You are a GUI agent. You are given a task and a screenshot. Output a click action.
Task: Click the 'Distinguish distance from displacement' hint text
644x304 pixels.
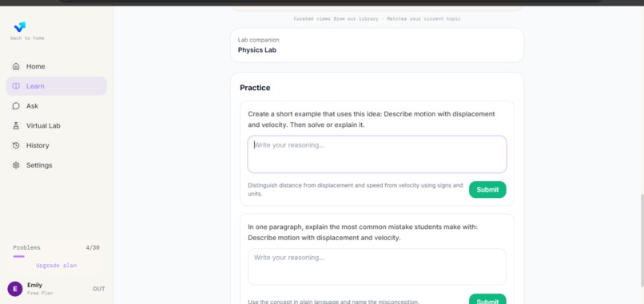tap(356, 190)
